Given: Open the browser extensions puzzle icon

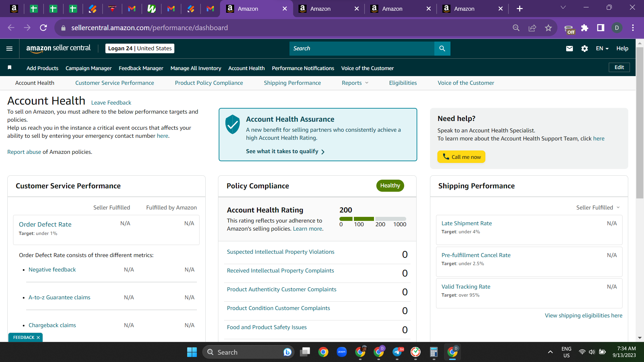Looking at the screenshot, I should coord(585,28).
